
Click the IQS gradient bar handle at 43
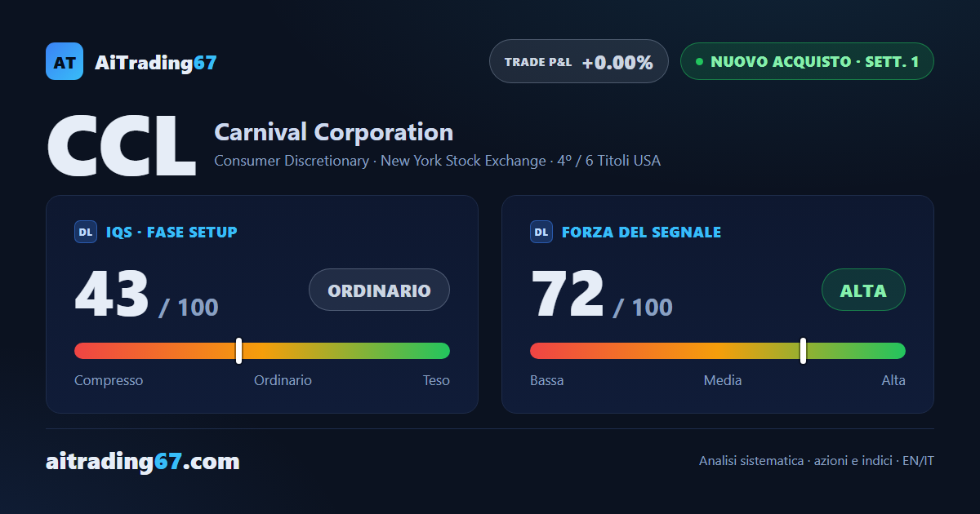tap(238, 351)
